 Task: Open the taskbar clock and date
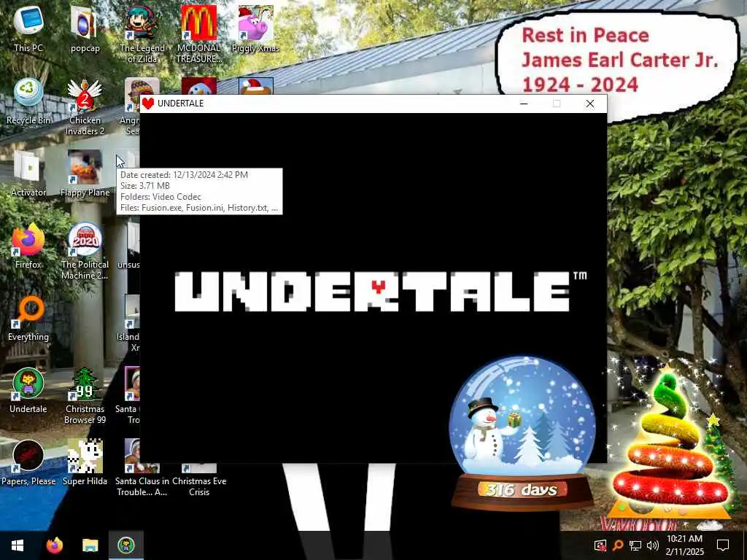click(x=684, y=545)
